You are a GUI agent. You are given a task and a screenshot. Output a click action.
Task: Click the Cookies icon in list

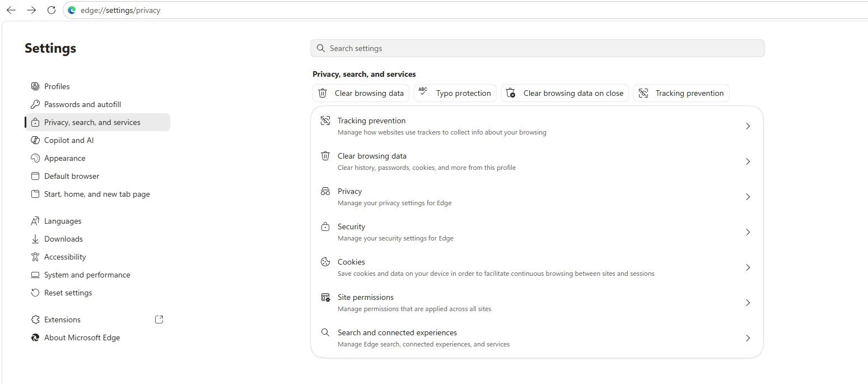[x=325, y=262]
